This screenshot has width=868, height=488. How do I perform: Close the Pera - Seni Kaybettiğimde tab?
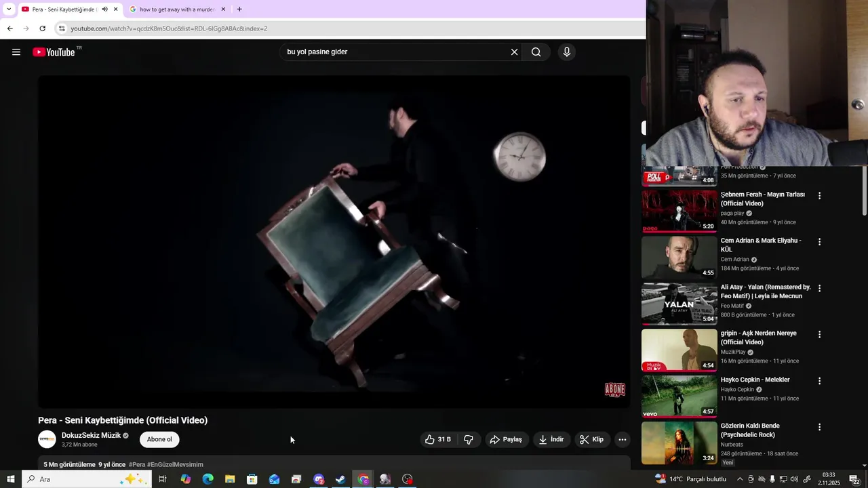pos(116,9)
